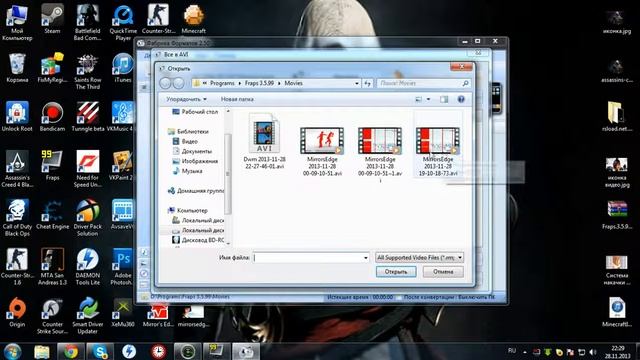The image size is (640, 360).
Task: Launch Driver Pack Solution from the desktop
Action: tap(88, 218)
